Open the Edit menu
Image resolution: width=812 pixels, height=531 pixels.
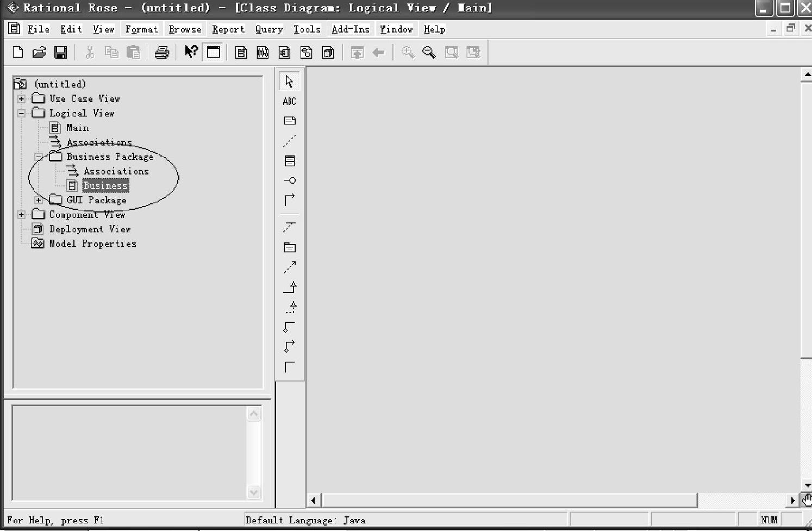(71, 29)
